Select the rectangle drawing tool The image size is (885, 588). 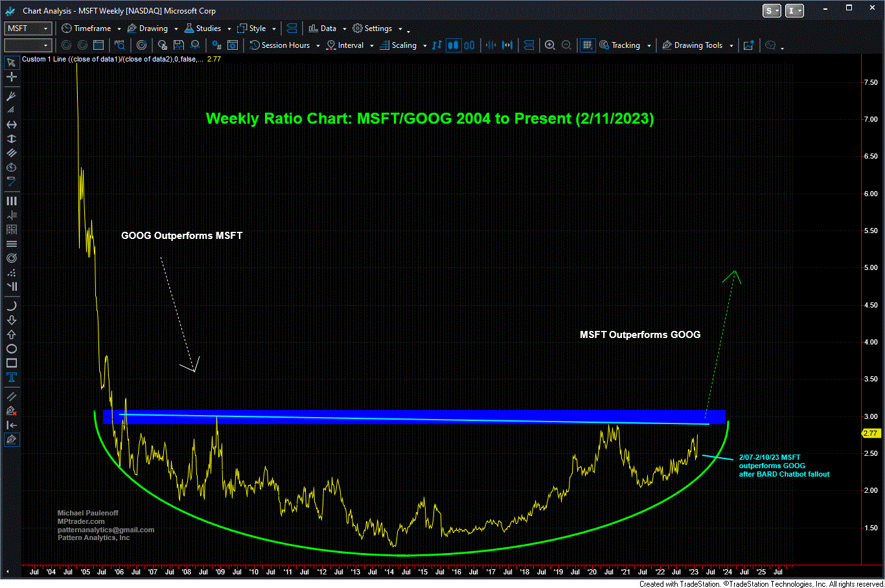11,363
